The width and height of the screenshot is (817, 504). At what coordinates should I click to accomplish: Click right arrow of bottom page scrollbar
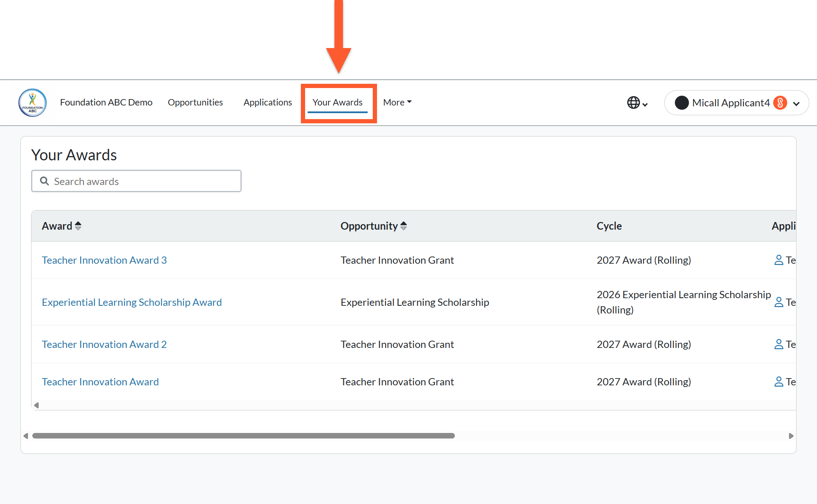pyautogui.click(x=791, y=436)
